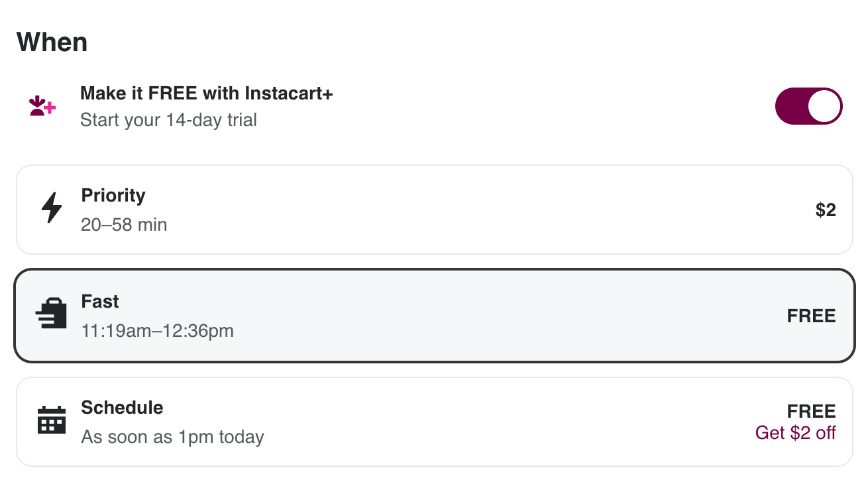Click the $2 price on Priority delivery
This screenshot has height=492, width=868.
tap(826, 210)
